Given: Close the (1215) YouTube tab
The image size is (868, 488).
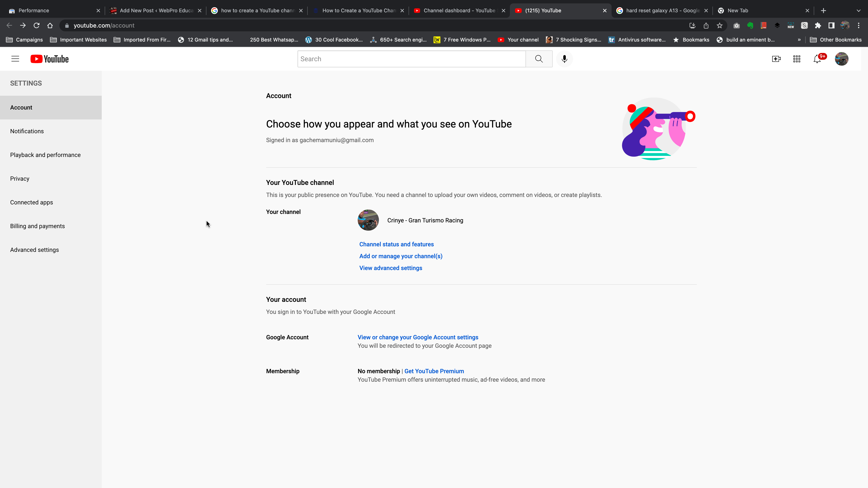Looking at the screenshot, I should (605, 11).
